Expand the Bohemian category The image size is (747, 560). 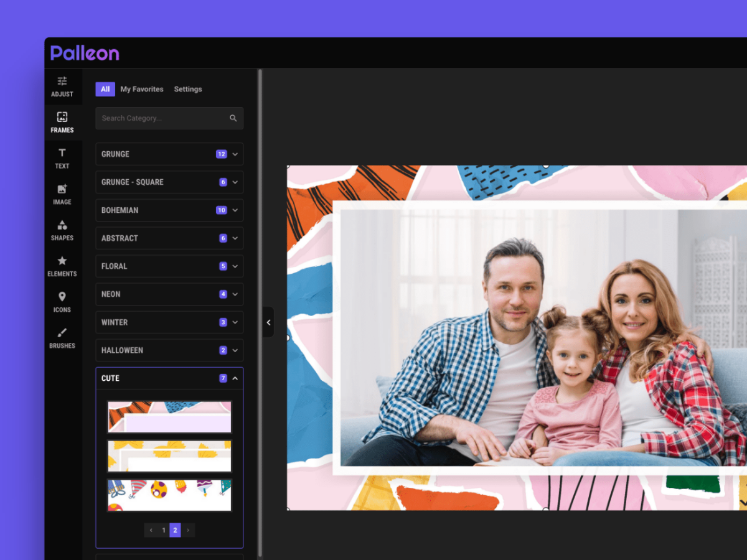coord(169,210)
